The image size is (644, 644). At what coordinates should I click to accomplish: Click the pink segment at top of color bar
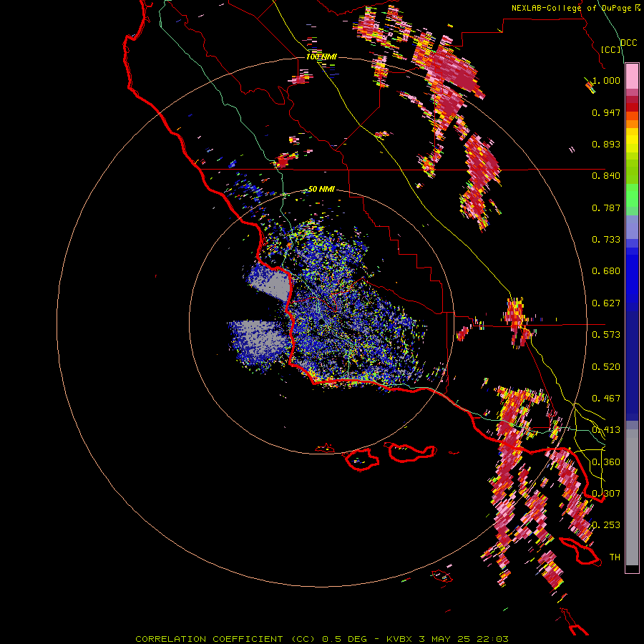click(632, 77)
